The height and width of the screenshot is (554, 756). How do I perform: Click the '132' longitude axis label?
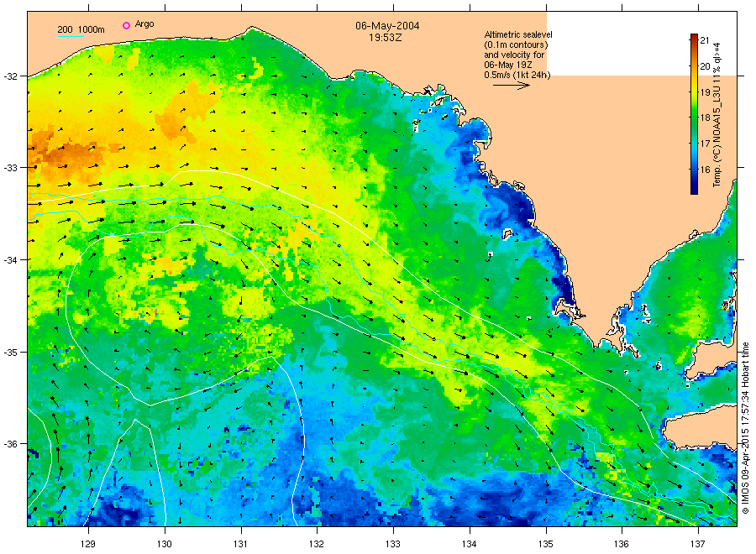pos(317,544)
